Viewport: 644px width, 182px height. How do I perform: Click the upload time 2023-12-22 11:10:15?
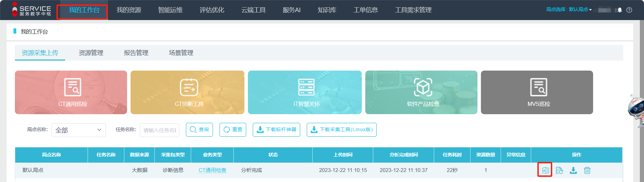pyautogui.click(x=343, y=170)
